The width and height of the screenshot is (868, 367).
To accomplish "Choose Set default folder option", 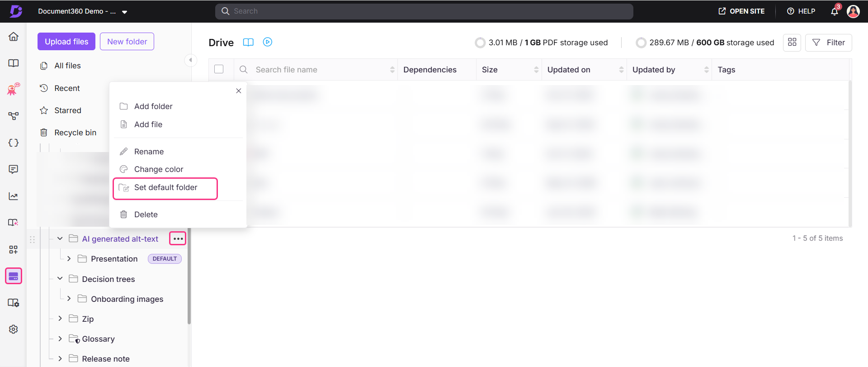I will [165, 188].
